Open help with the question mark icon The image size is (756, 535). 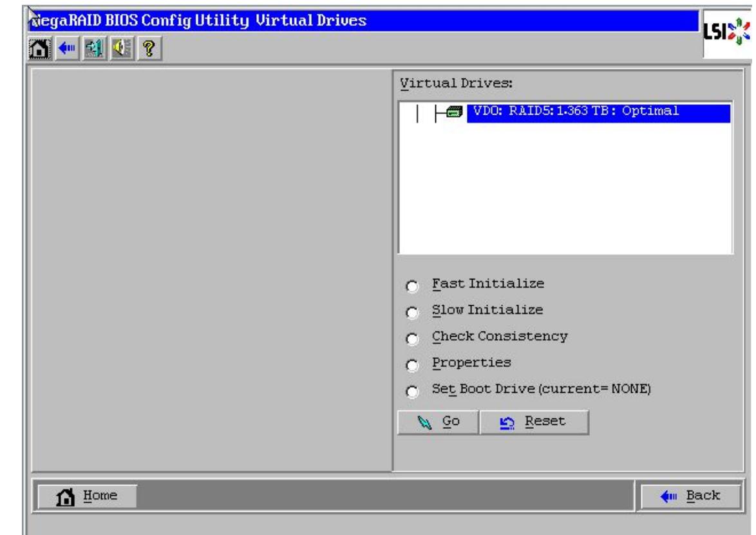149,49
